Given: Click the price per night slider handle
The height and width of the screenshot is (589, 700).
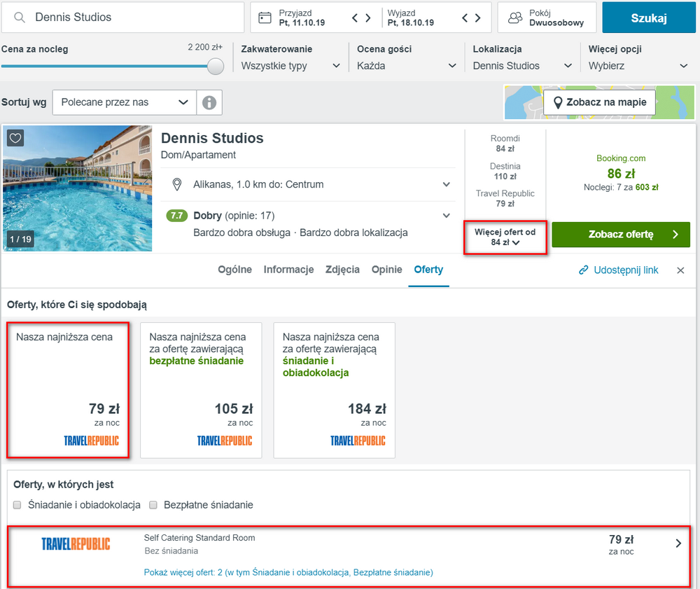Looking at the screenshot, I should (216, 66).
